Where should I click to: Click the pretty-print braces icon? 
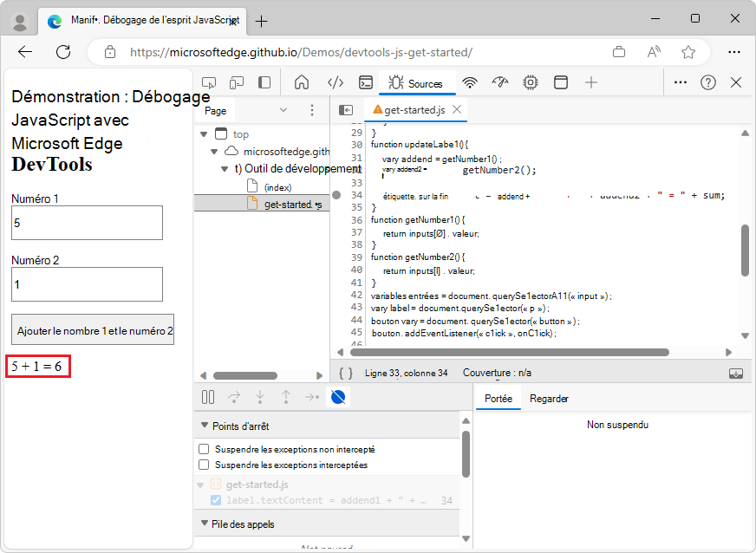pos(345,373)
